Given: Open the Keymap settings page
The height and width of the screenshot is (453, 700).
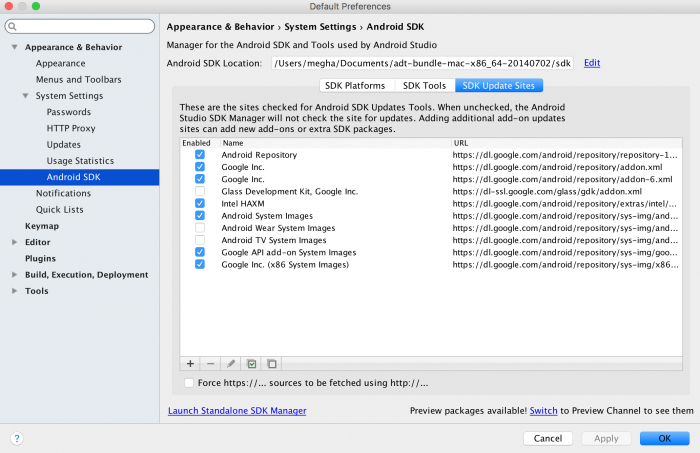Looking at the screenshot, I should tap(42, 226).
